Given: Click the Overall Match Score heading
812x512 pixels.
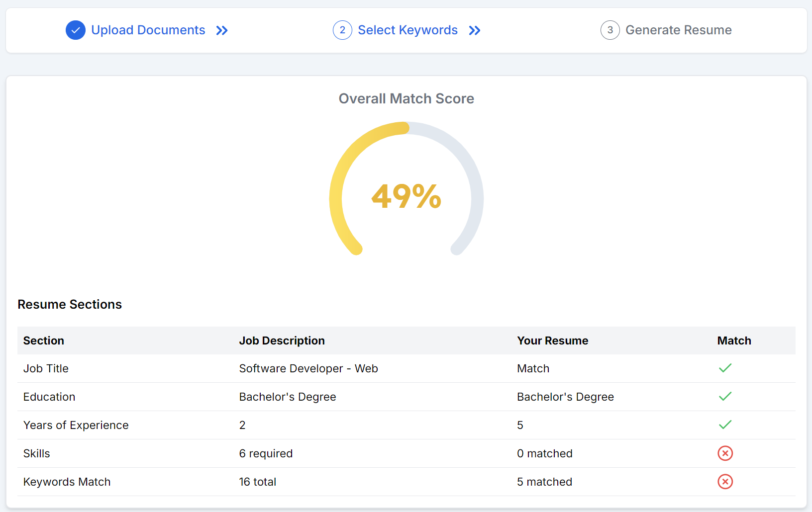Looking at the screenshot, I should pos(406,98).
